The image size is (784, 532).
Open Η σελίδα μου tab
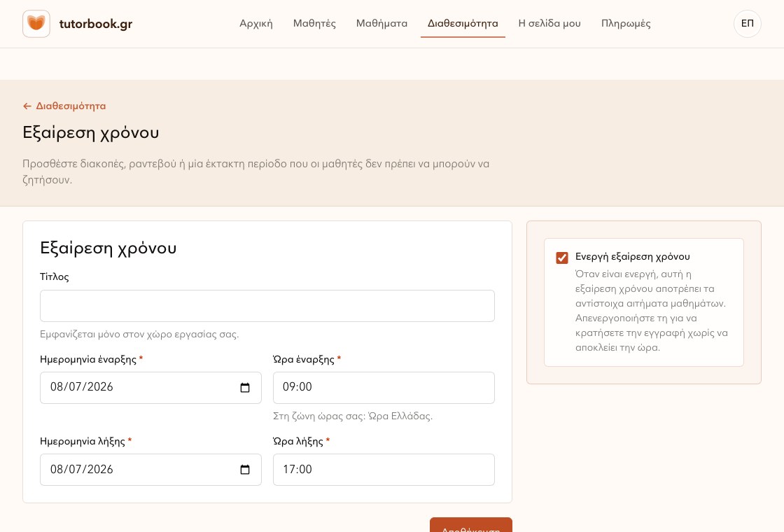pos(549,24)
